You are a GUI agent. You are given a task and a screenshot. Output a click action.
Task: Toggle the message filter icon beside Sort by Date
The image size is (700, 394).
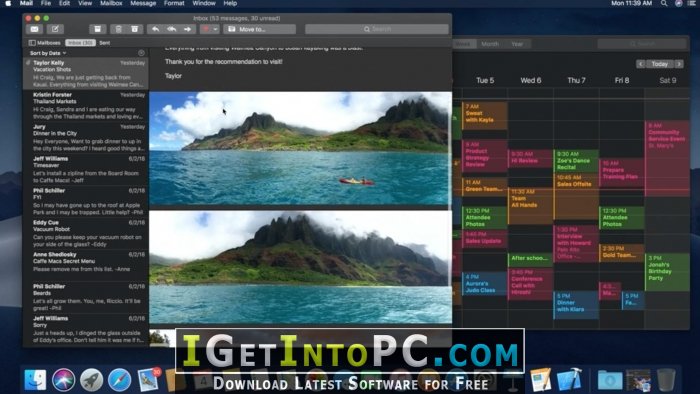pyautogui.click(x=141, y=53)
